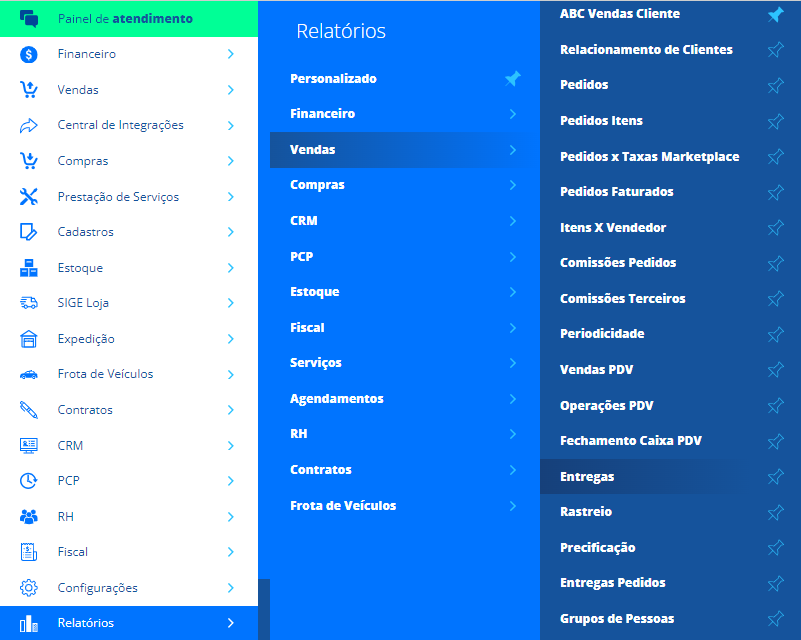Click the Financeiro dollar icon in sidebar
The height and width of the screenshot is (640, 801).
pyautogui.click(x=29, y=54)
